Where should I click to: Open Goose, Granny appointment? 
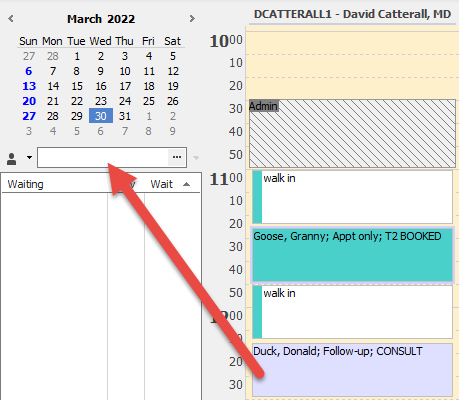(352, 255)
